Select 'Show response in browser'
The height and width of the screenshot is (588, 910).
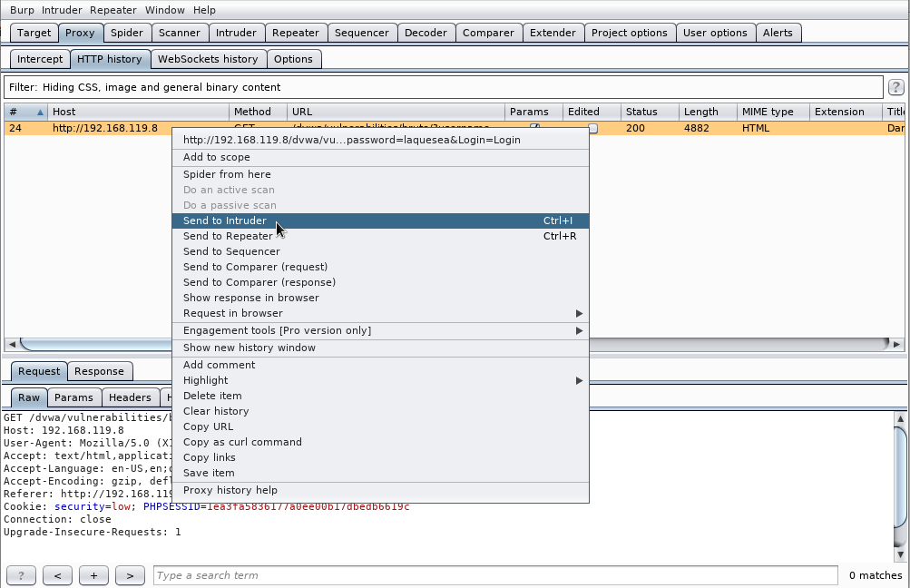click(381, 298)
